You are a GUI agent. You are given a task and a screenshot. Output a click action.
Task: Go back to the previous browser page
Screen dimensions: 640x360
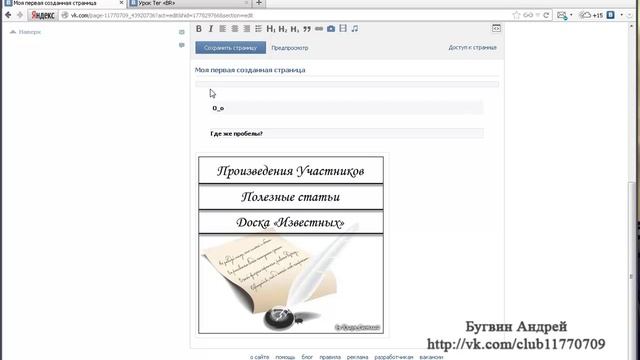click(8, 15)
